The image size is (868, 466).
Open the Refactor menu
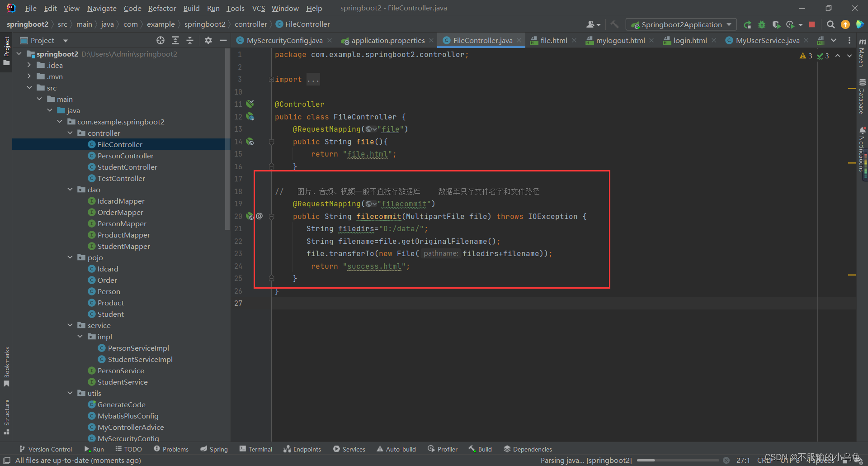(x=162, y=8)
